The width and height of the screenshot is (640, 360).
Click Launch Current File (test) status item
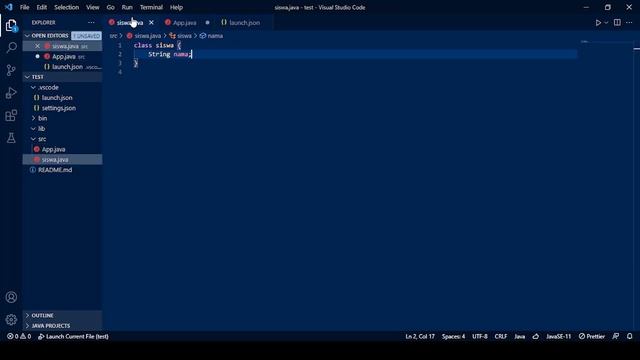73,336
